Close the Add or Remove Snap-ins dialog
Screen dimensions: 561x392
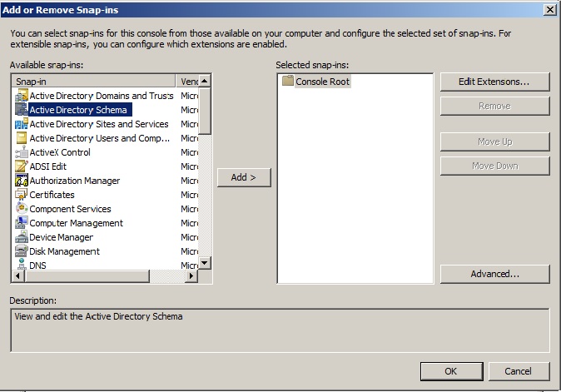549,10
